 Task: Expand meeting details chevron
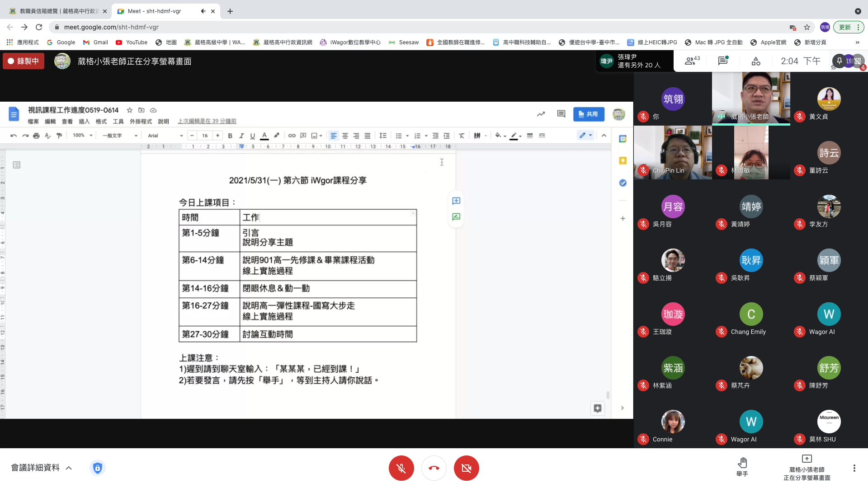click(x=69, y=468)
